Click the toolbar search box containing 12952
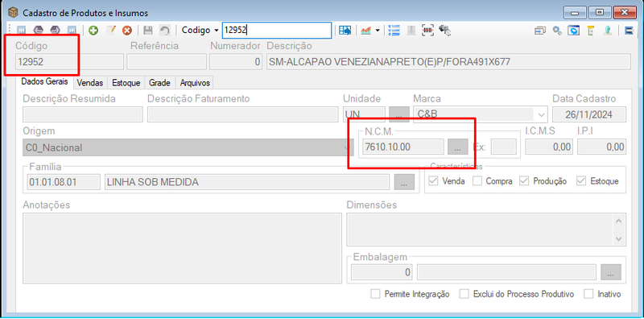 [277, 31]
